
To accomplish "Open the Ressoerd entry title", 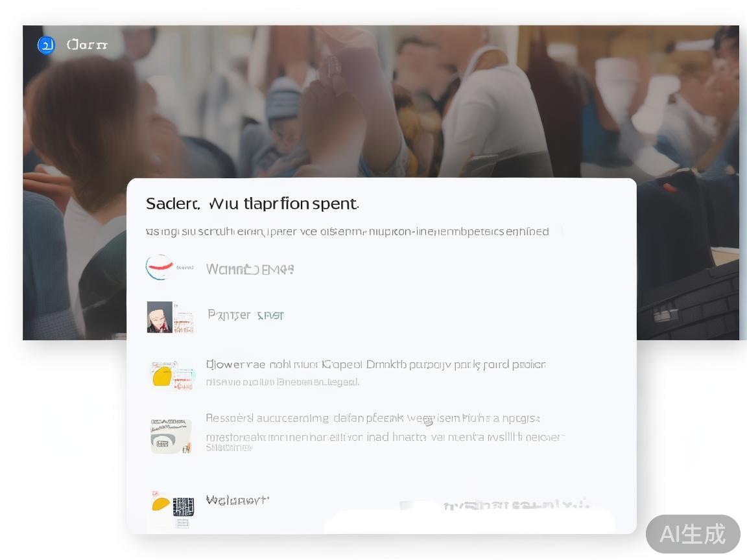I will [373, 419].
